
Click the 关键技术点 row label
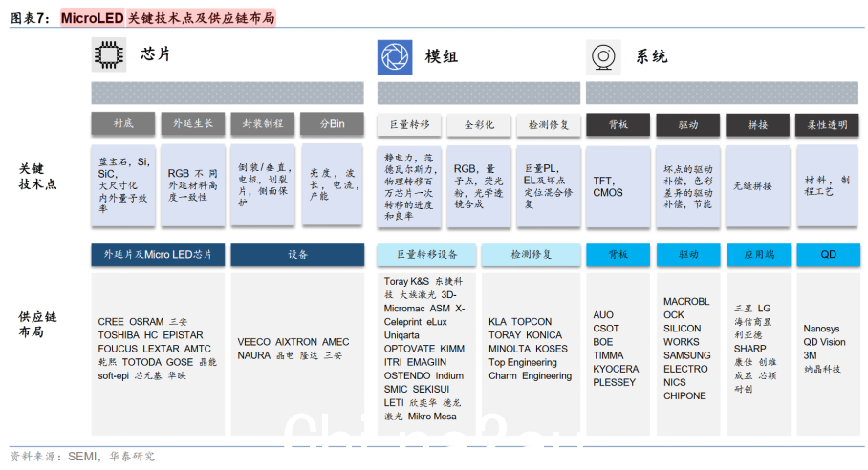pos(37,177)
